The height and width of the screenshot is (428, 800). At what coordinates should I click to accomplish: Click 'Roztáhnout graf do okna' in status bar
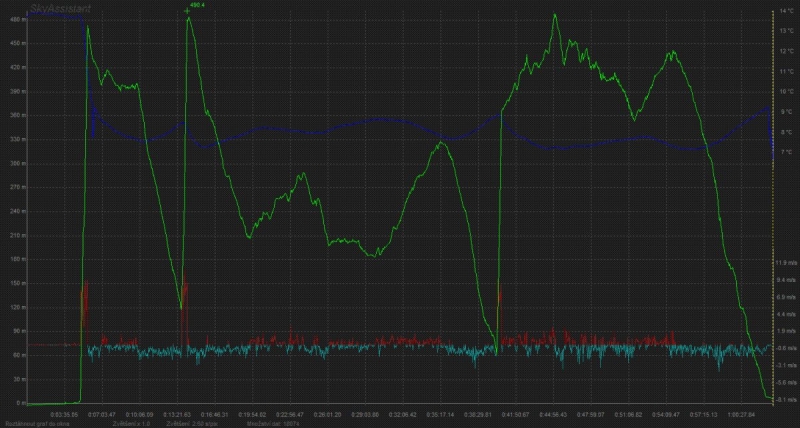38,422
